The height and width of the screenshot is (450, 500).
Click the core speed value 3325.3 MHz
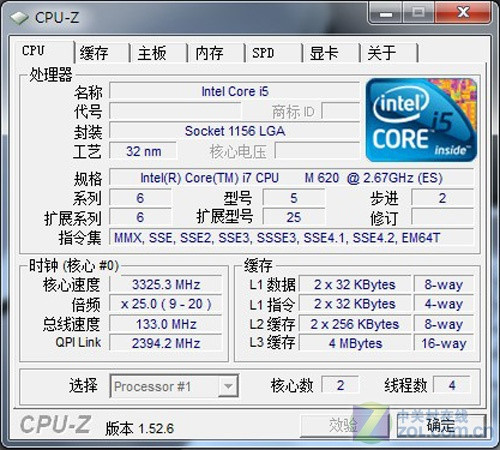coord(166,285)
